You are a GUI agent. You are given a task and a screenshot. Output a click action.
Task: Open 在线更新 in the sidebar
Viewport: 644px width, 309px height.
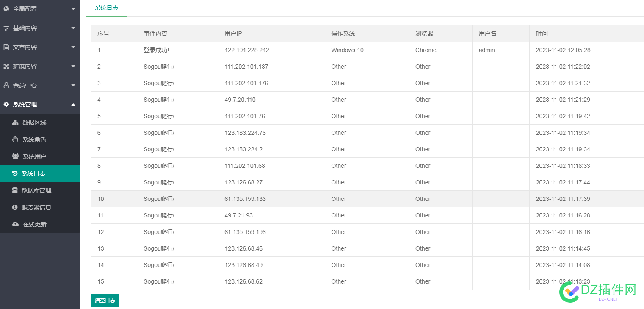click(x=40, y=224)
